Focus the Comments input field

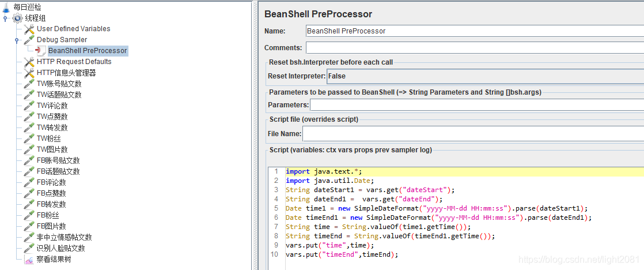473,48
